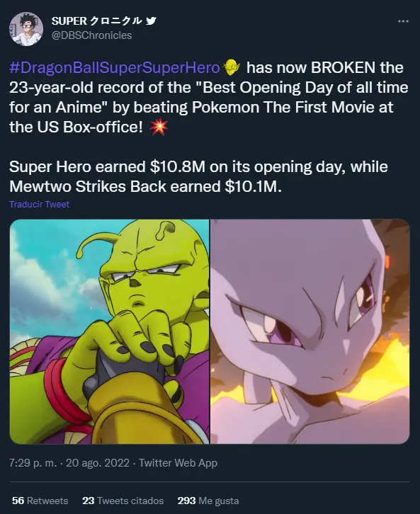View the 56 Retweets list
Image resolution: width=420 pixels, height=514 pixels.
coord(40,501)
